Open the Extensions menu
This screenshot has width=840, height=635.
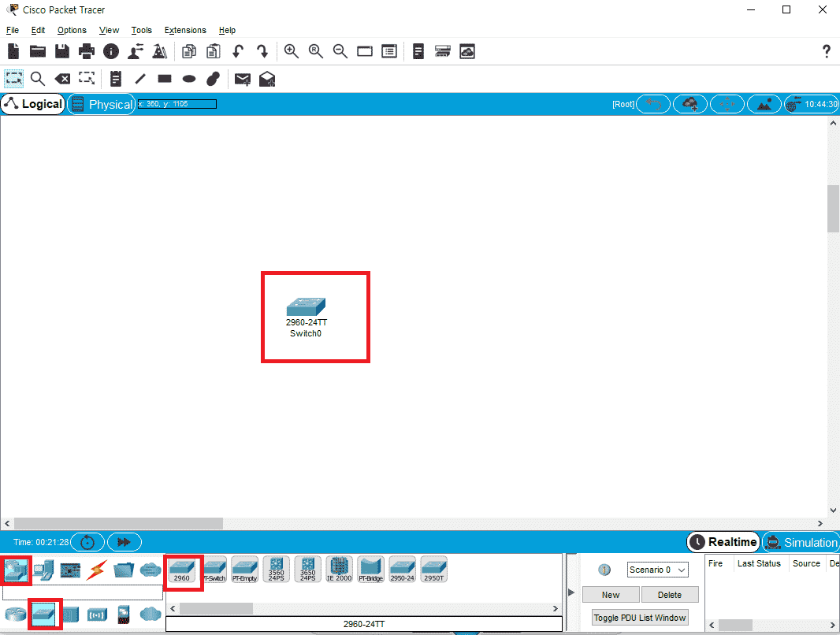point(184,30)
